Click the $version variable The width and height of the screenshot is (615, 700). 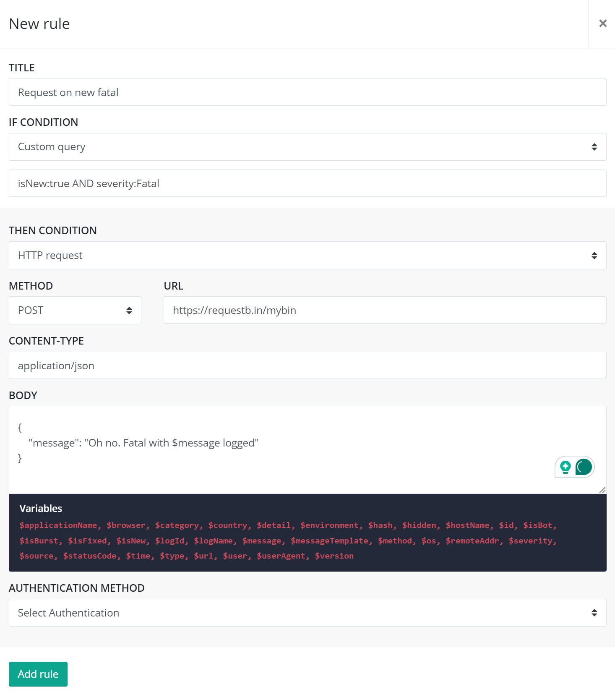click(x=334, y=556)
